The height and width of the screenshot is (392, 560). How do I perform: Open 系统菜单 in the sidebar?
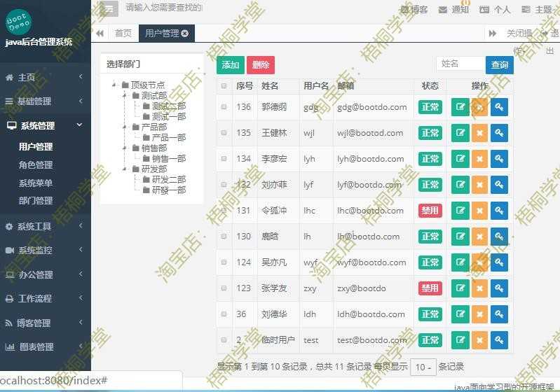pyautogui.click(x=36, y=183)
